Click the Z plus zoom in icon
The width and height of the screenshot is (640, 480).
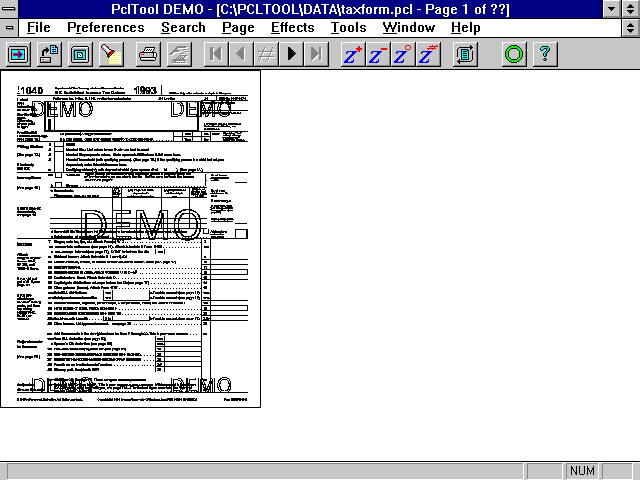click(353, 54)
